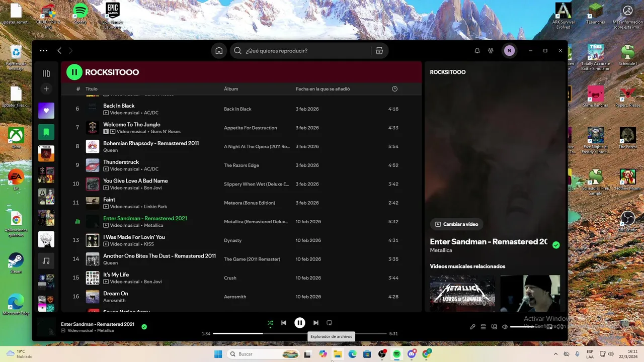Open AC/DC artist link under Thunderstruck

pos(151,169)
